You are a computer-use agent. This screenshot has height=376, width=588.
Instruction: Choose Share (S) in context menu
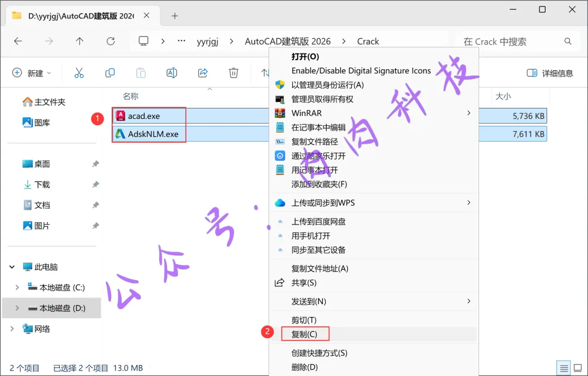(x=373, y=283)
